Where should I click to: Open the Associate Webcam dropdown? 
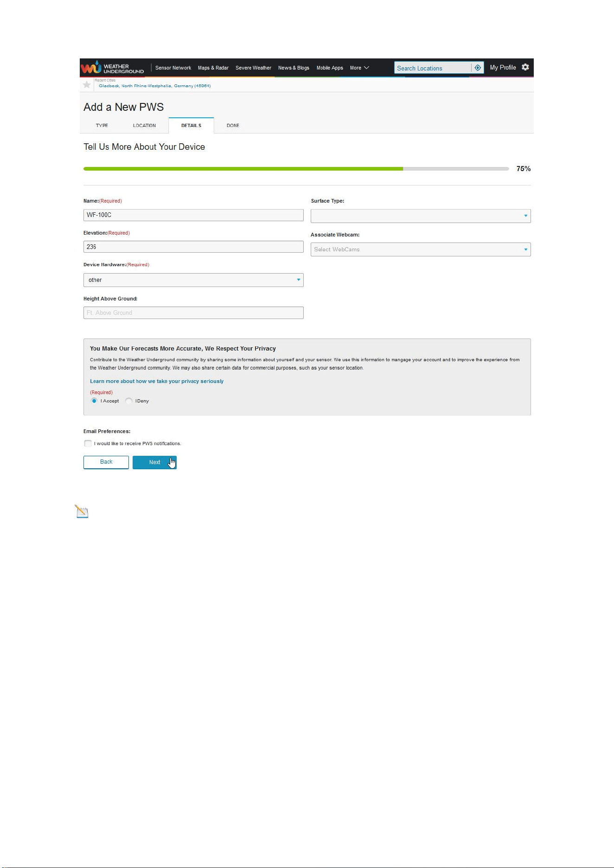coord(421,249)
